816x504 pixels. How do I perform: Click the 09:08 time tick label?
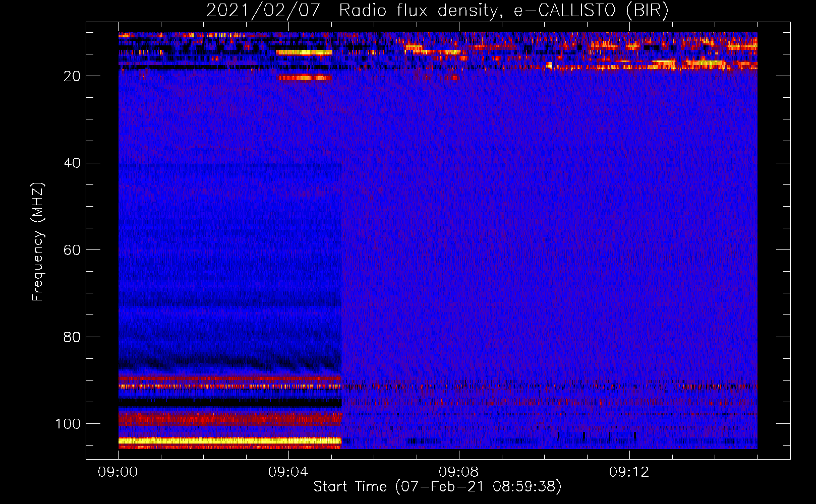pos(458,472)
